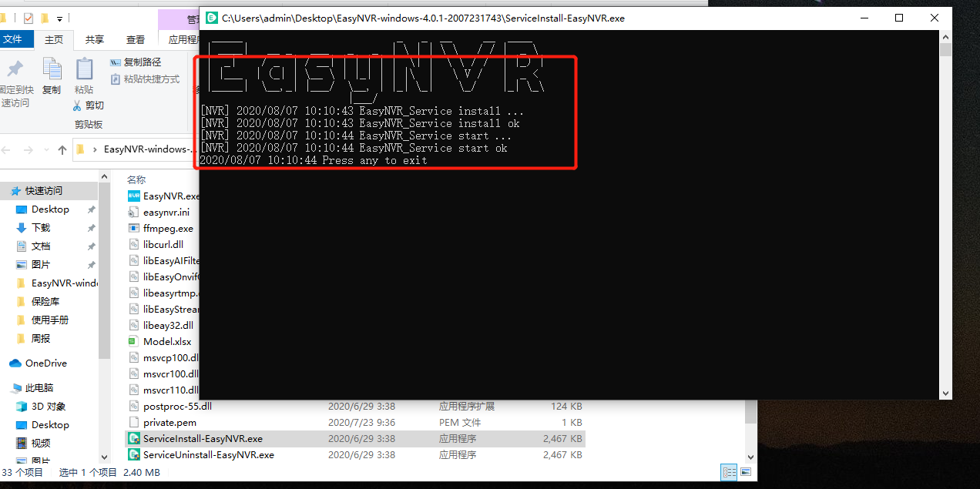980x489 pixels.
Task: Click navigation pane scrollbar down arrow
Action: tap(105, 457)
